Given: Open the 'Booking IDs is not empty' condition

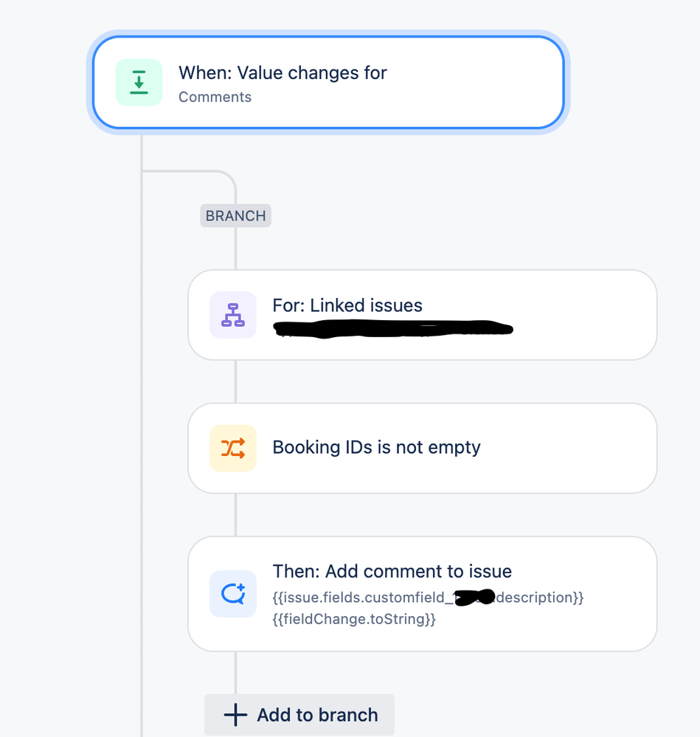Looking at the screenshot, I should click(x=422, y=448).
